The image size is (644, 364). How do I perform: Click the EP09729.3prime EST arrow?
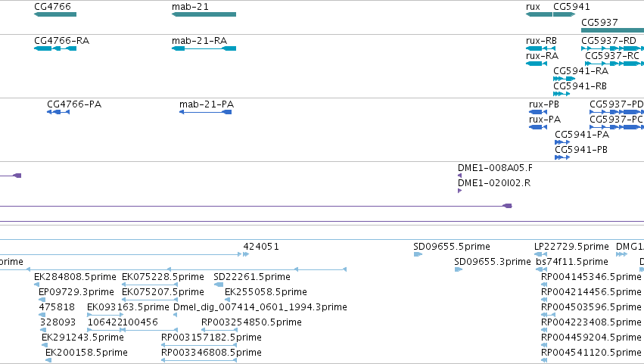(42, 300)
